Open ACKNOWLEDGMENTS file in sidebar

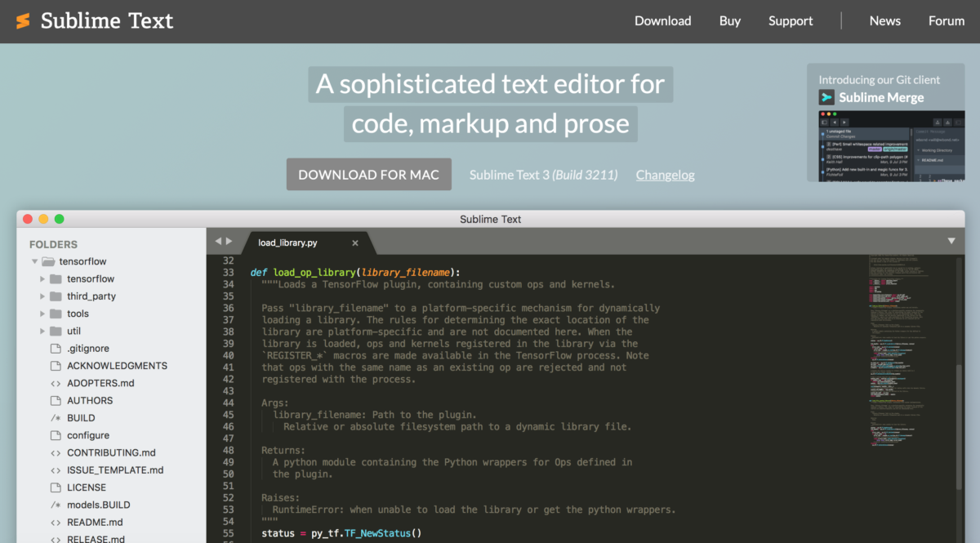click(x=118, y=366)
